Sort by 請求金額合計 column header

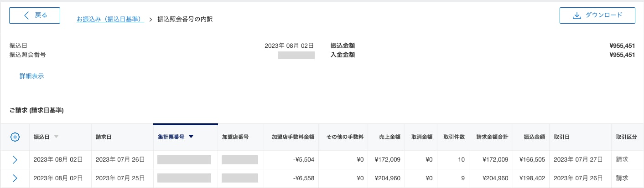(492, 137)
